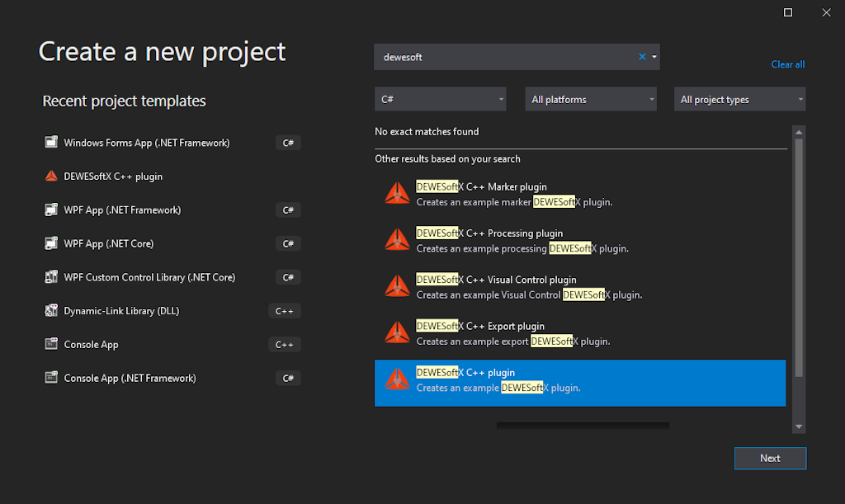Choose DEWESoftX C++ Export plugin result
This screenshot has height=504, width=845.
pos(580,333)
